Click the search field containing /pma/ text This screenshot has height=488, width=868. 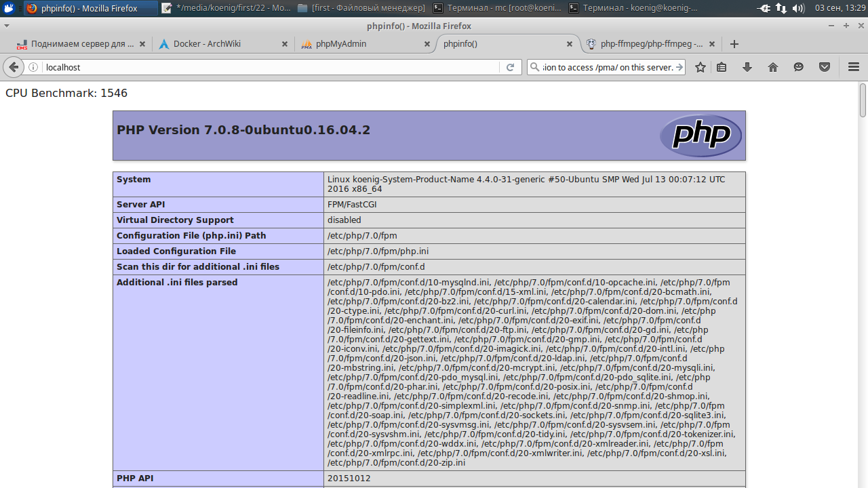pos(608,67)
